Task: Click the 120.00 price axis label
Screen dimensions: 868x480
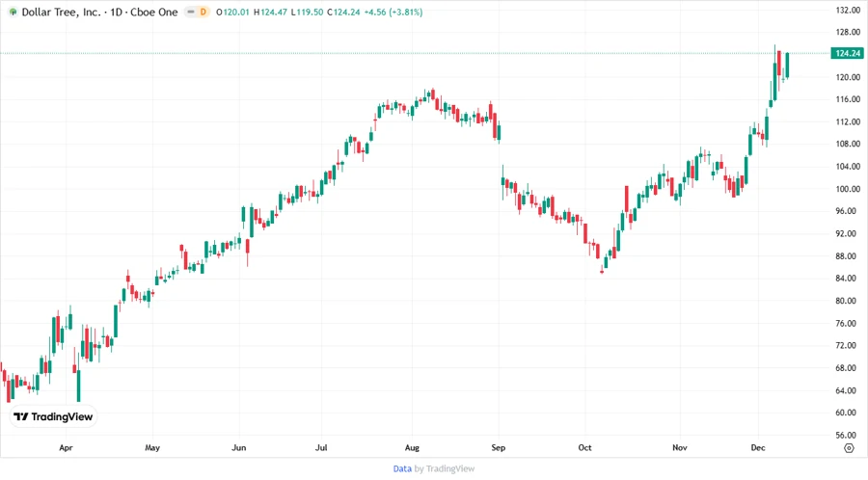Action: [x=848, y=77]
